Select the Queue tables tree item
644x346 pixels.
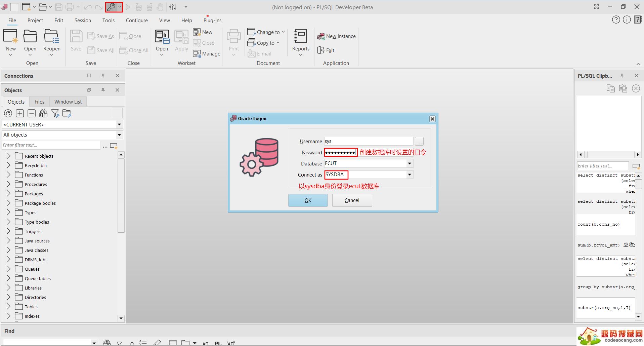[38, 278]
